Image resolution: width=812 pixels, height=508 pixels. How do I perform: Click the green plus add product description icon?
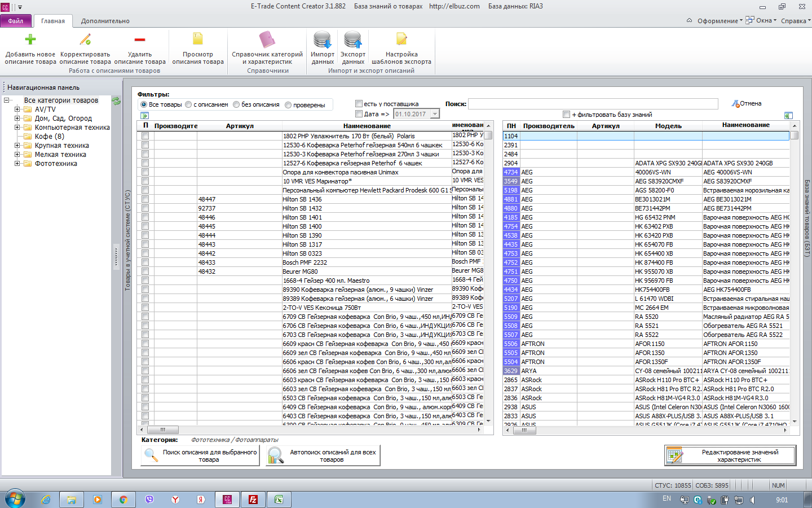(x=30, y=39)
